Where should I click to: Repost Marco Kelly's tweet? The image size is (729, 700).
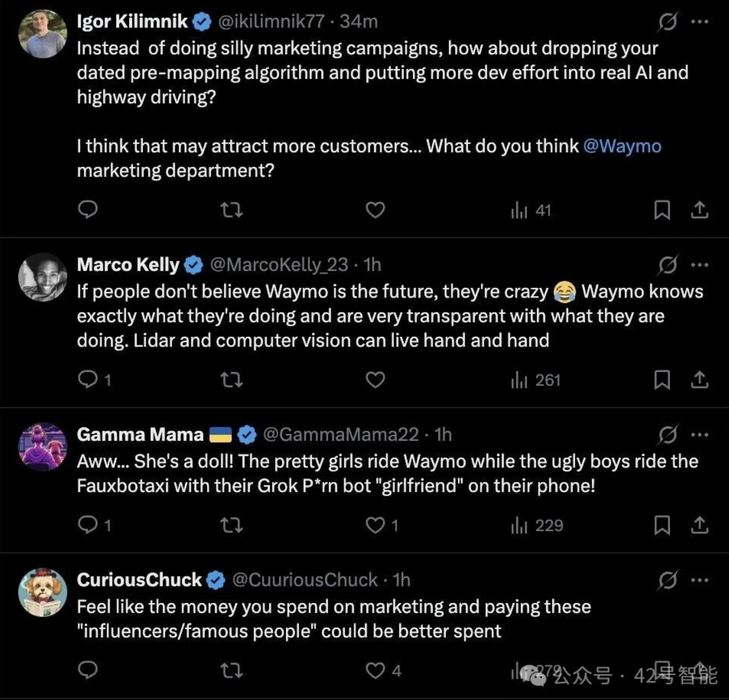(x=231, y=380)
